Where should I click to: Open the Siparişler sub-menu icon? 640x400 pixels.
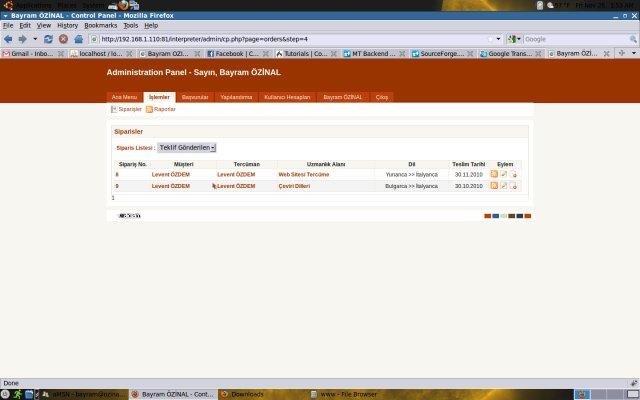(x=114, y=109)
